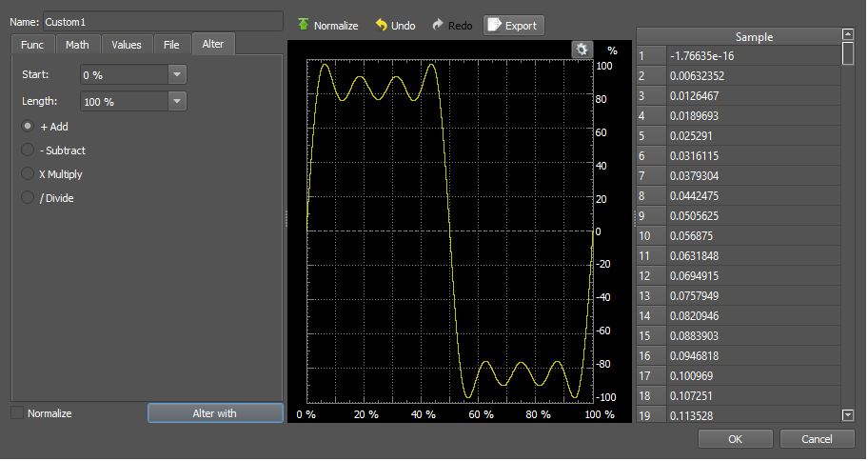Select sample value 0.113528
The image size is (868, 461).
pos(754,415)
